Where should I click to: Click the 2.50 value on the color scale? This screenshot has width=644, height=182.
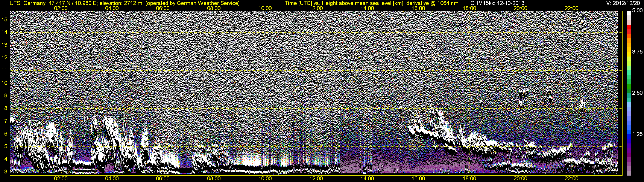pos(637,93)
